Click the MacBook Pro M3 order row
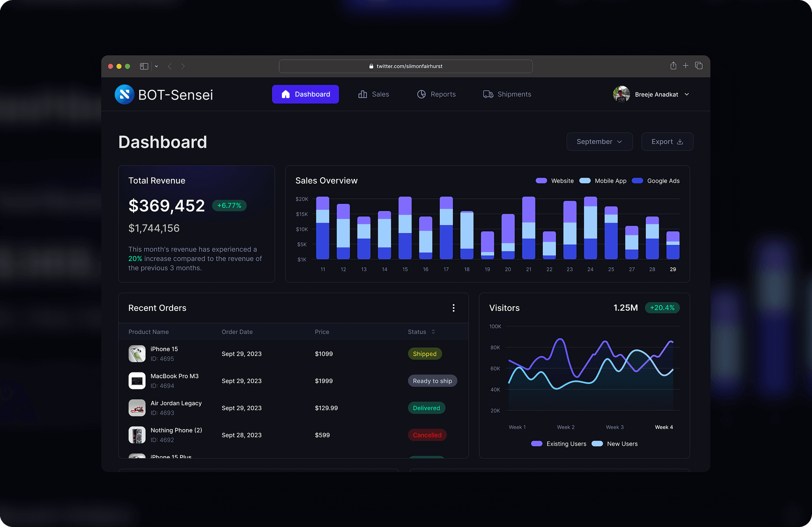Screen dimensions: 812x527 [293, 381]
